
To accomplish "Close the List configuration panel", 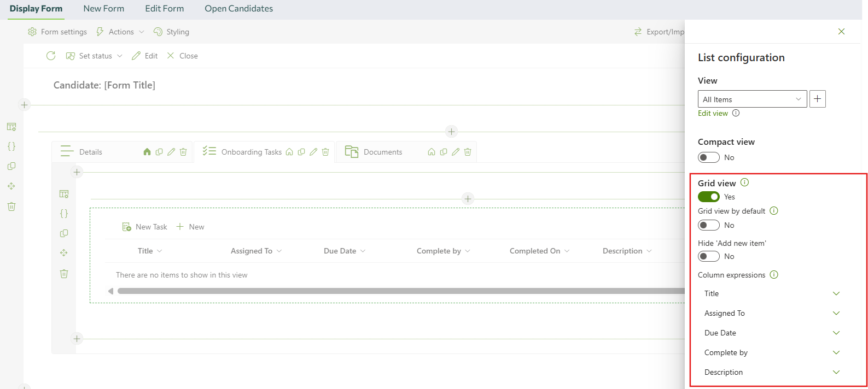I will tap(842, 32).
